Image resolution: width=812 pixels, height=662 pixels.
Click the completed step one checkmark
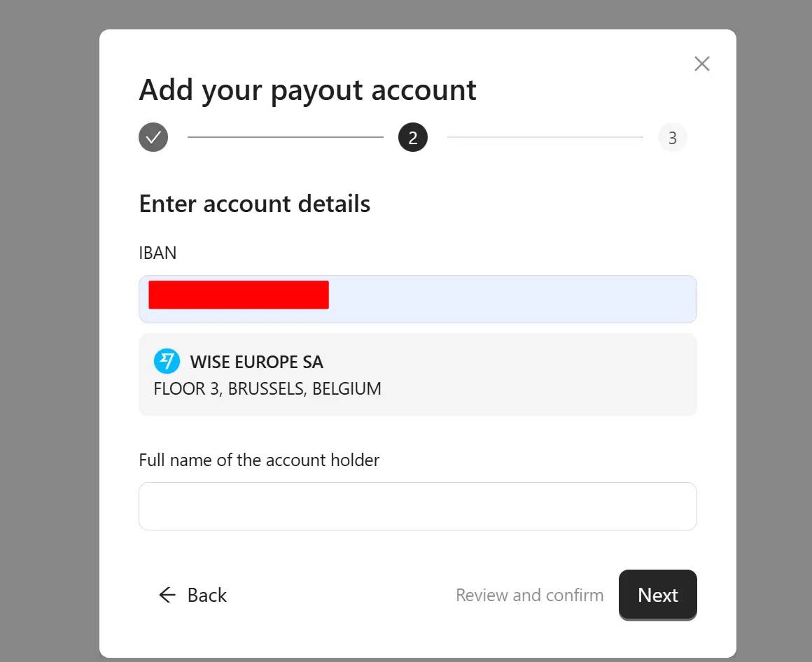(153, 137)
